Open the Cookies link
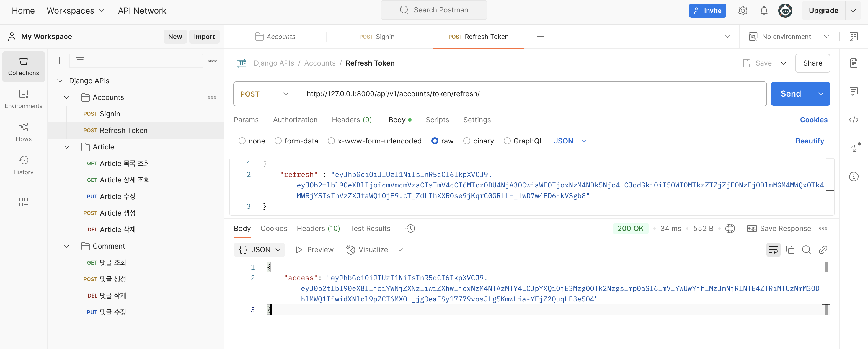 813,120
